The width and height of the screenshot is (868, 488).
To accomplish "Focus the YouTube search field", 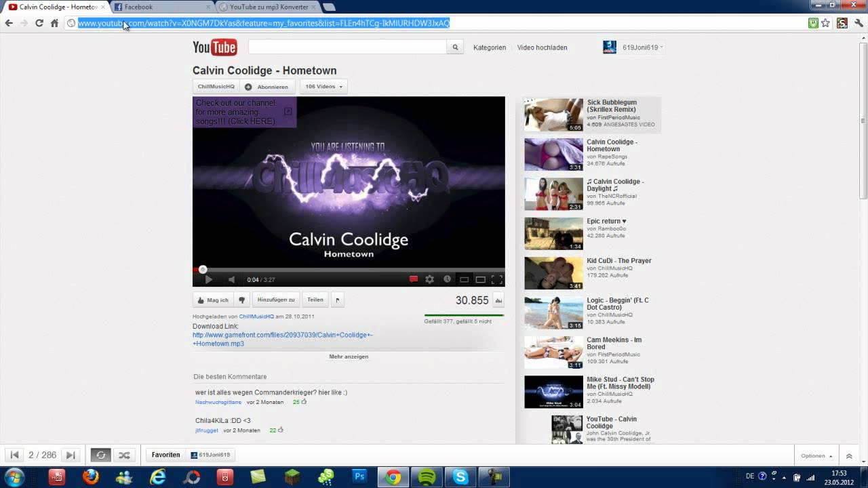I will coord(347,47).
